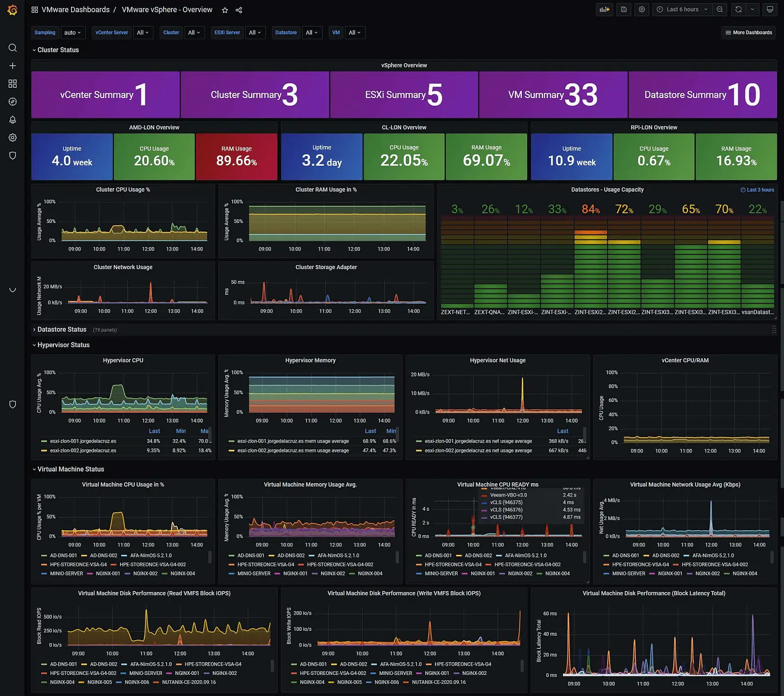The height and width of the screenshot is (696, 784).
Task: Open the Last 6 hours time picker
Action: [682, 9]
